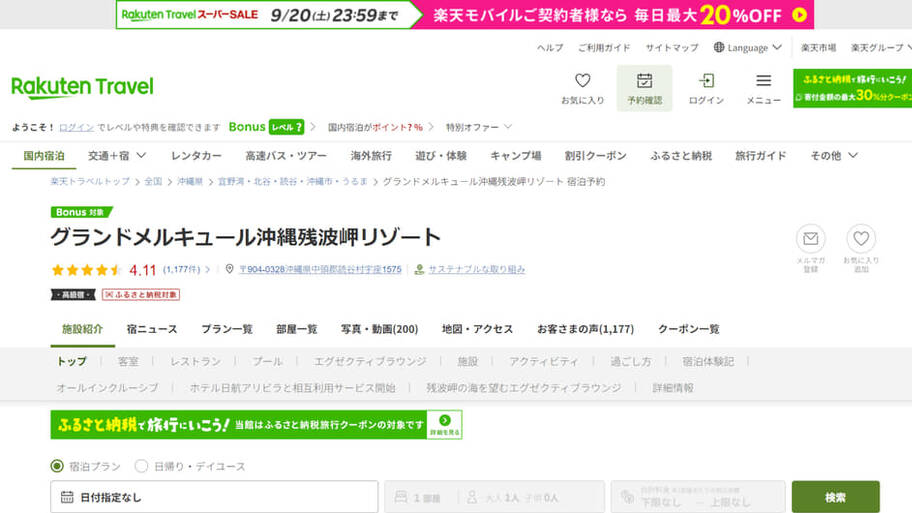Switch to the 地図・アクセス tab
912x513 pixels.
pos(478,329)
